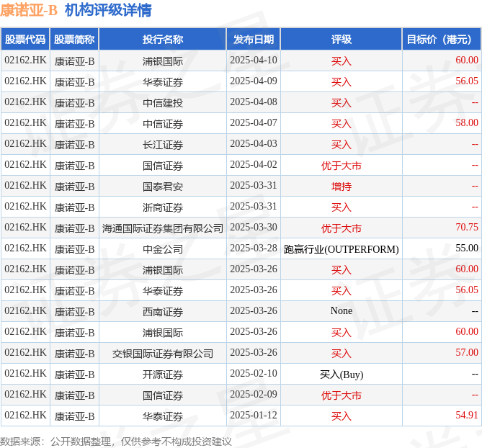Click the target price 55.00
482x448 pixels.
(x=467, y=248)
